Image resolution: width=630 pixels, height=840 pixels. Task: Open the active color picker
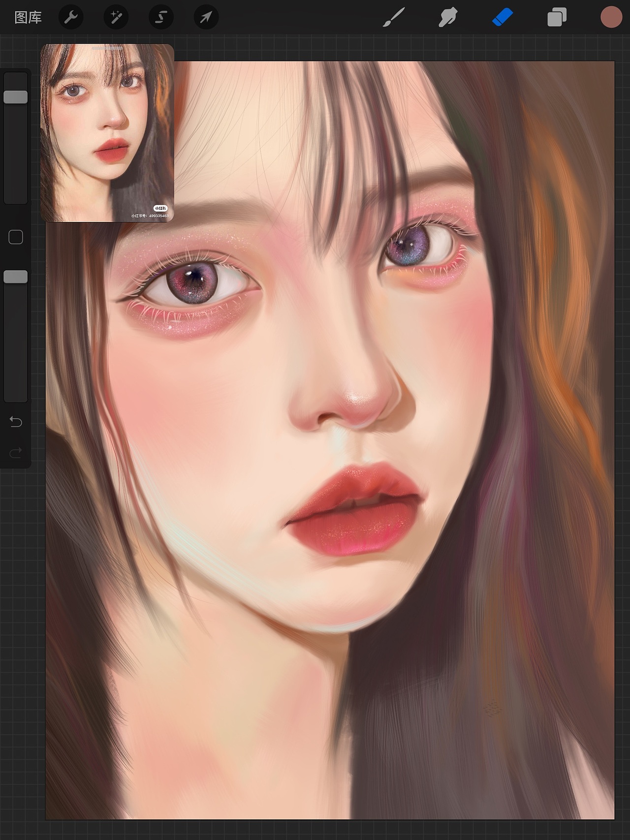[x=611, y=18]
